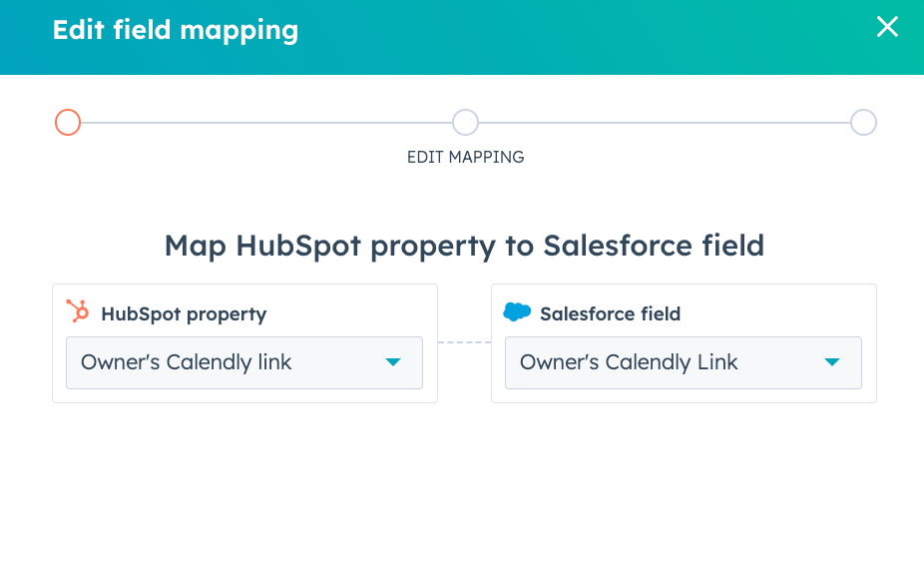
Task: Select the middle Edit Mapping step circle
Action: coord(465,122)
